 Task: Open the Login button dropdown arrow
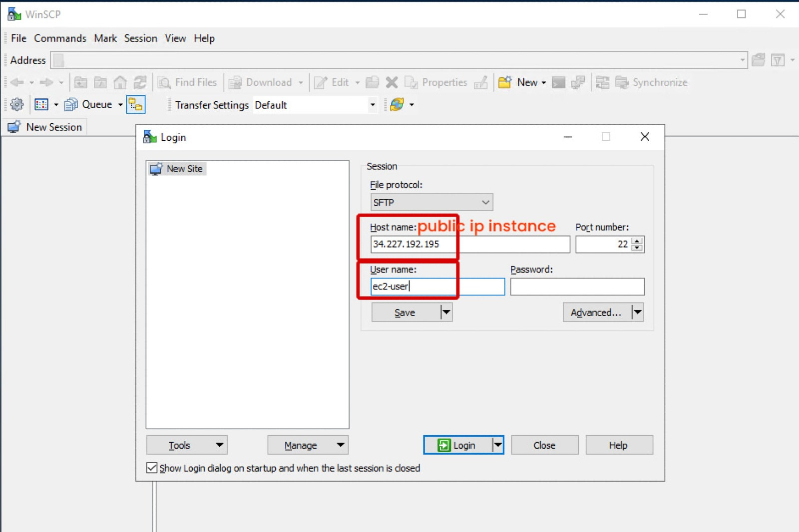coord(498,445)
